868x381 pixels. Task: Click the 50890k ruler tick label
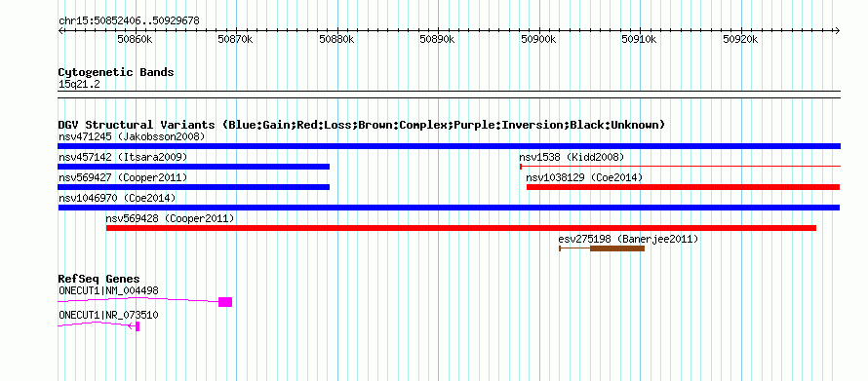pos(438,39)
